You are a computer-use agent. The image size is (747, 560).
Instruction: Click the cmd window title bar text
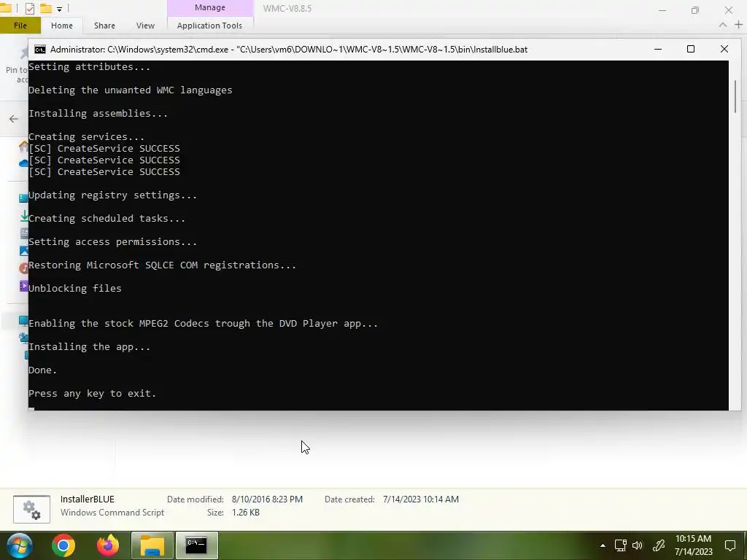coord(289,49)
